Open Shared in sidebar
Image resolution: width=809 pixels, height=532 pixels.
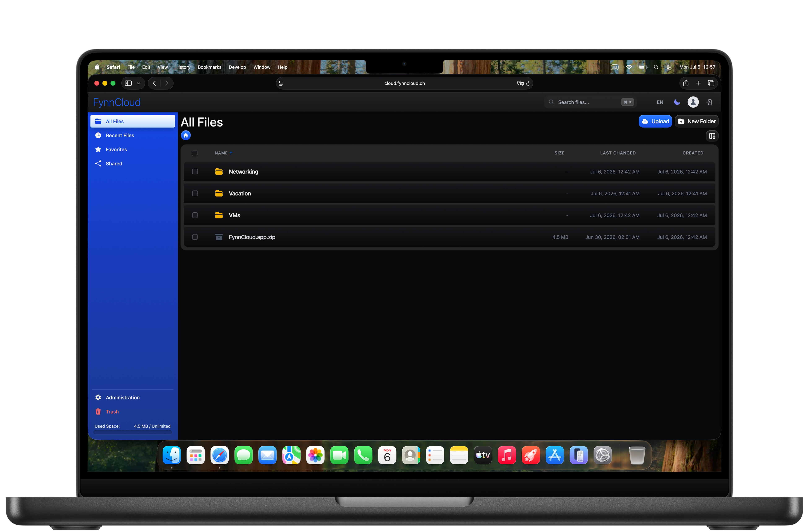tap(133, 163)
